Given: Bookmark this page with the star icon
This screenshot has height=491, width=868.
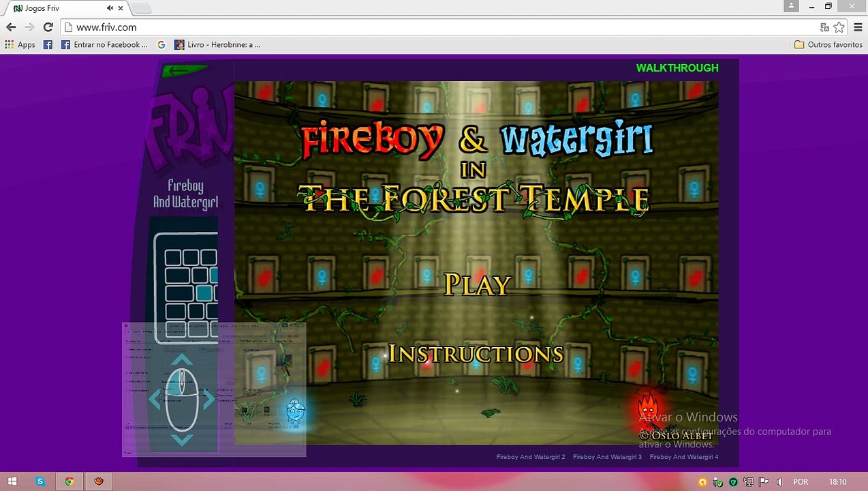Looking at the screenshot, I should click(x=839, y=27).
